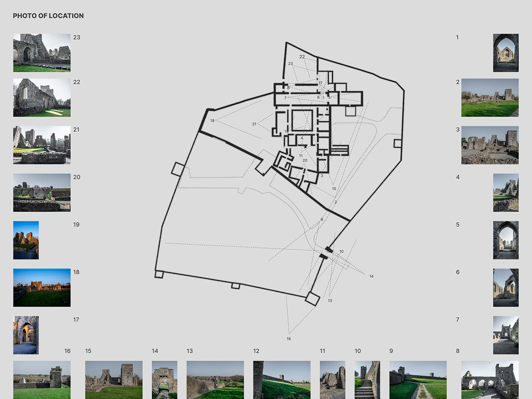532x399 pixels.
Task: Select marker 14 on the map
Action: (x=371, y=276)
